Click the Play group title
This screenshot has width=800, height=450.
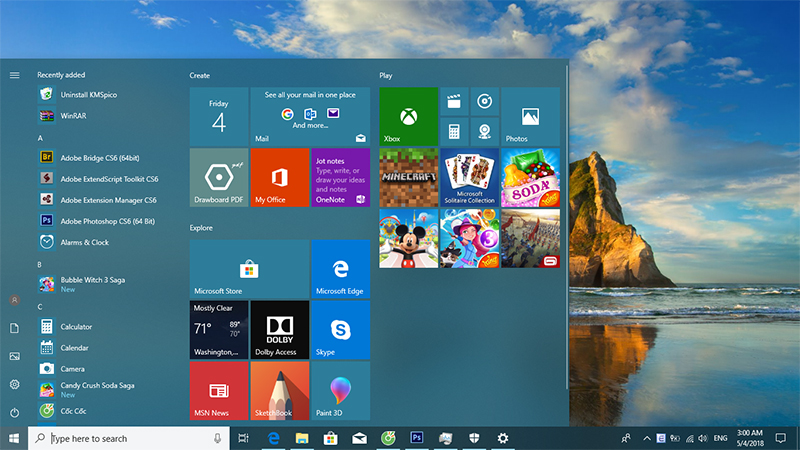point(386,75)
